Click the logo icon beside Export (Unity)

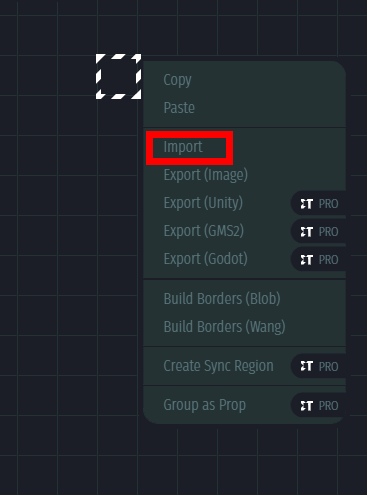(x=306, y=204)
